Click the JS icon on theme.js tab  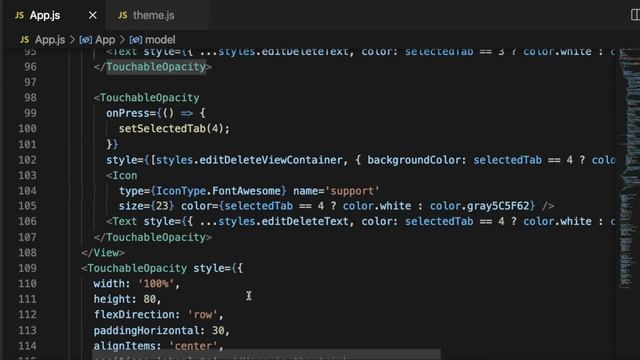[x=122, y=16]
